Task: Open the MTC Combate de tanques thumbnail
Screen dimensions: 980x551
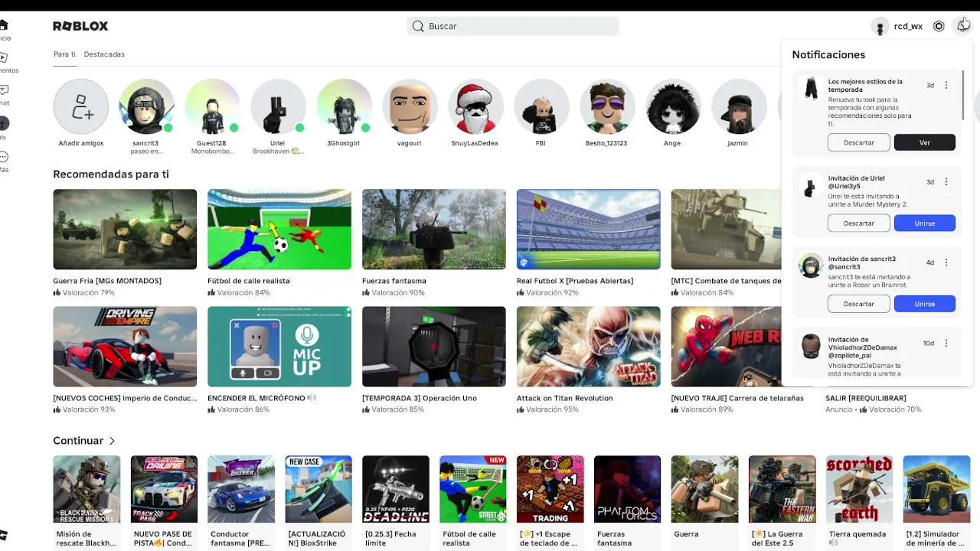Action: pos(726,230)
